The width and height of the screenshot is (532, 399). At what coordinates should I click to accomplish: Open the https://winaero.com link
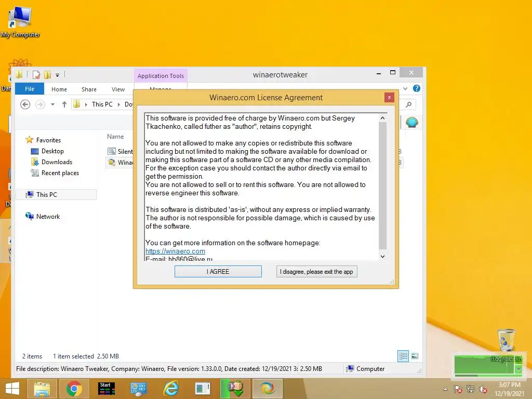pyautogui.click(x=175, y=251)
